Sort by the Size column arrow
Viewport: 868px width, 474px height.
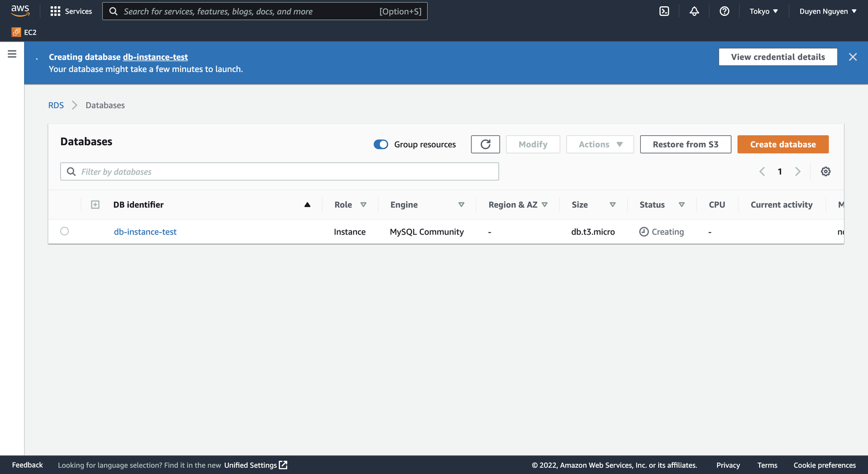(x=613, y=205)
